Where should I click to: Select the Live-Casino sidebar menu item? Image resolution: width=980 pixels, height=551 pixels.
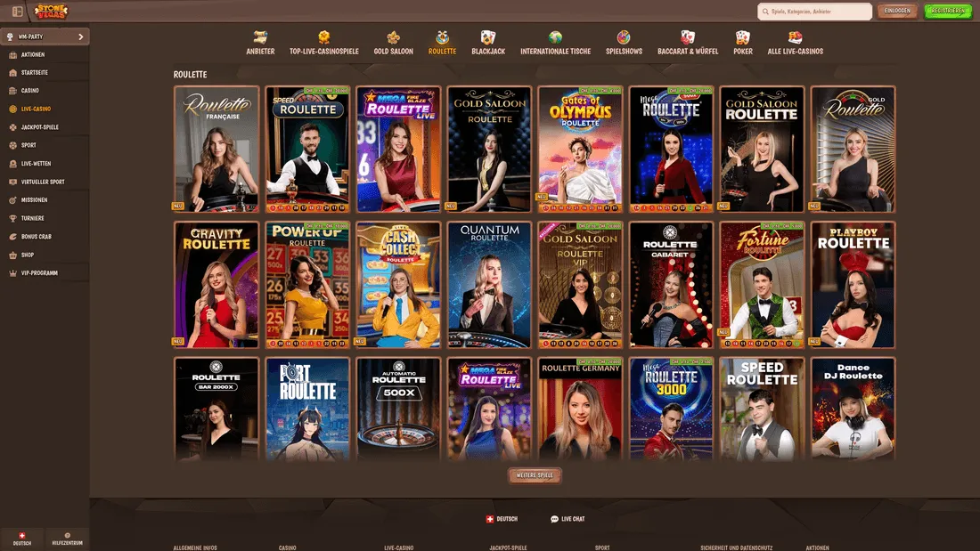[45, 109]
